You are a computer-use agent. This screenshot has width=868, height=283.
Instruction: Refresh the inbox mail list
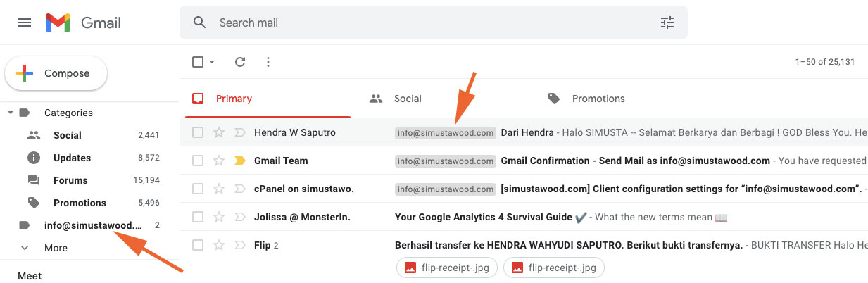coord(240,62)
